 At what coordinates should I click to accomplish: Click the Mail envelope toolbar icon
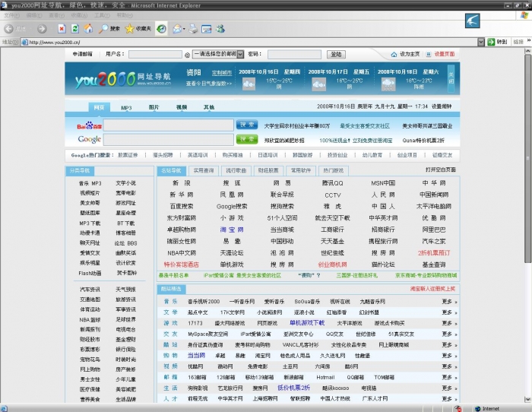coord(177,29)
